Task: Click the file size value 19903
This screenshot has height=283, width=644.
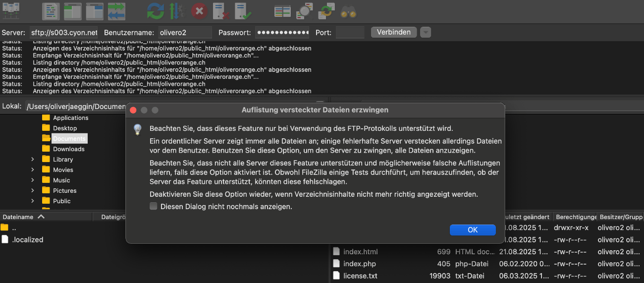Action: [440, 276]
